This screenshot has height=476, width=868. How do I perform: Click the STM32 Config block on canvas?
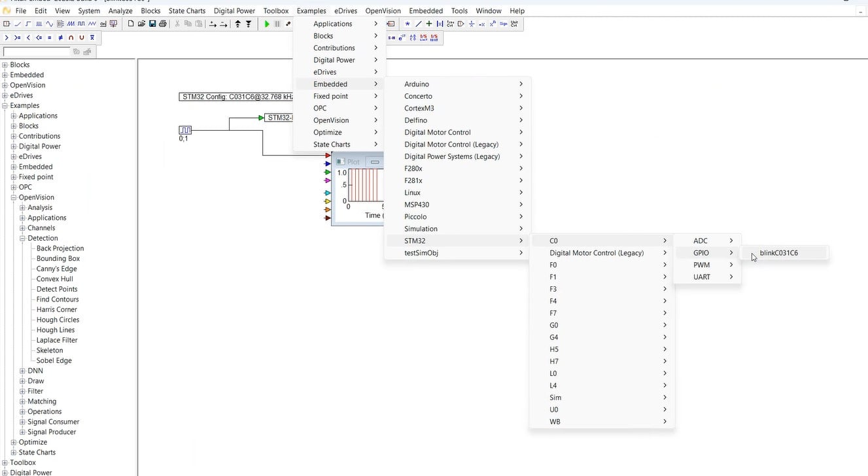236,97
